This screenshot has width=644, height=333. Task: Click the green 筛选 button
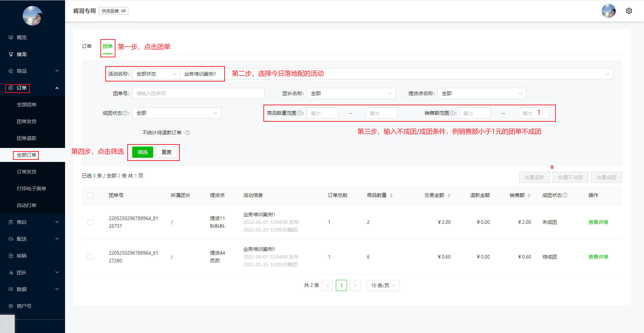[x=143, y=152]
